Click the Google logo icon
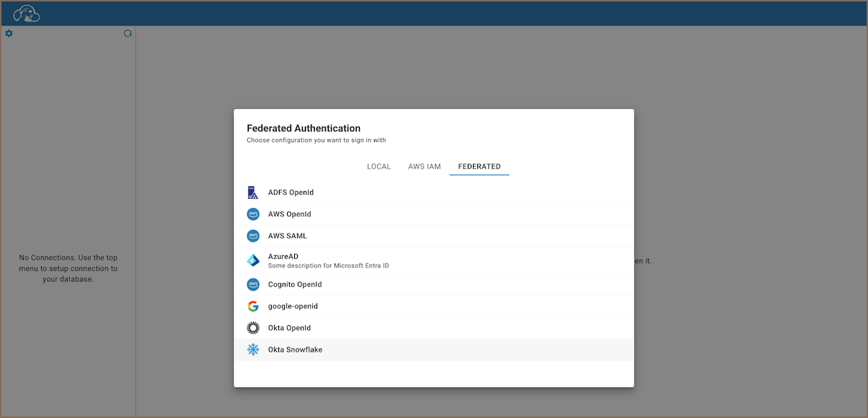 click(253, 306)
